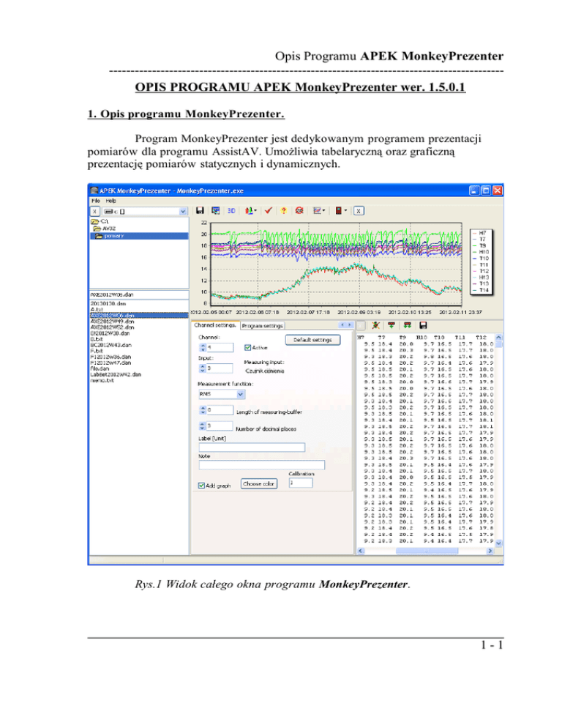Open the File menu

tap(95, 199)
